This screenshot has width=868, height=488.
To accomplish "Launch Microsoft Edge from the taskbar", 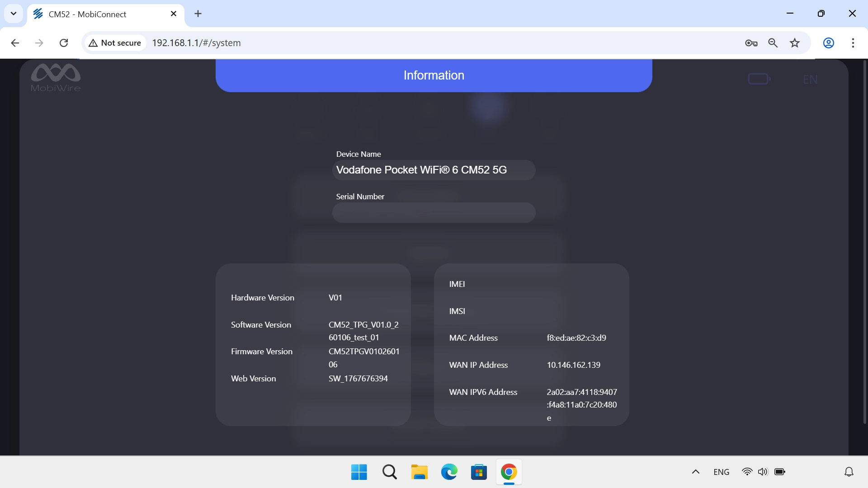I will click(x=448, y=471).
